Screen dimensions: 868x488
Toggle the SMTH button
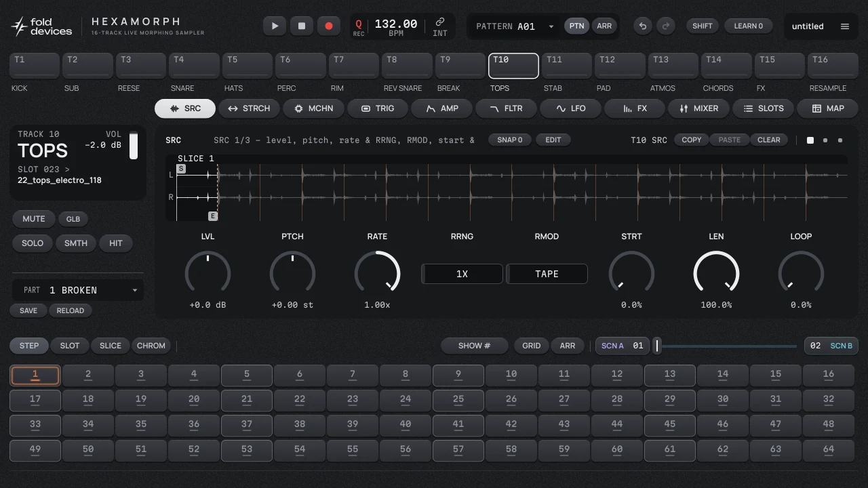tap(76, 243)
